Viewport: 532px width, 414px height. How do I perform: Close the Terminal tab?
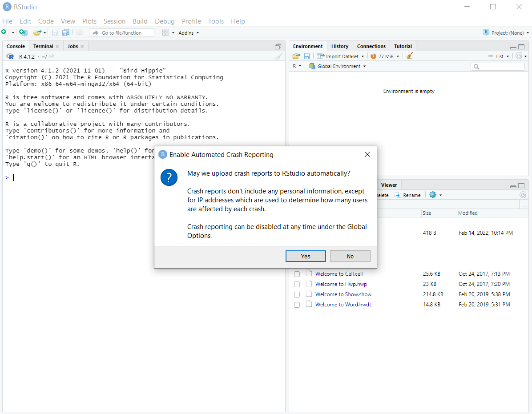[57, 46]
